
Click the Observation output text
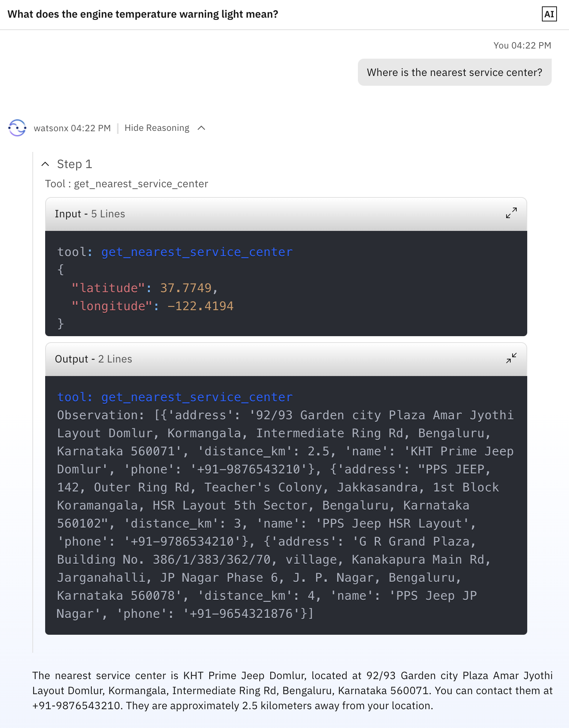(x=285, y=514)
